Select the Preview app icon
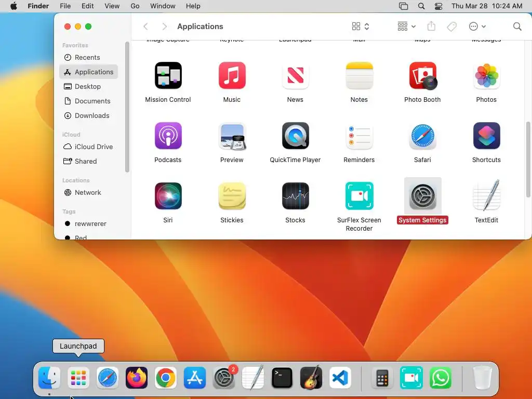This screenshot has width=532, height=399. point(232,136)
